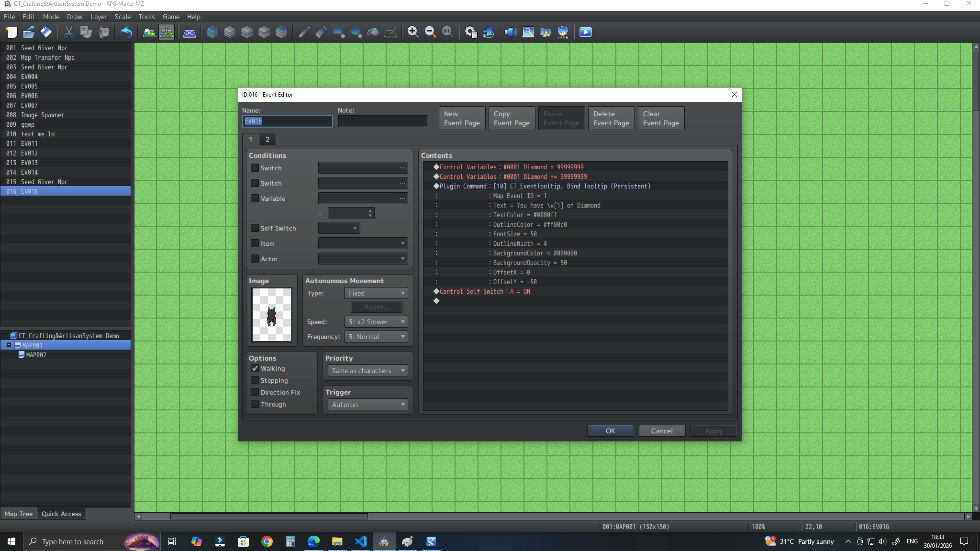
Task: Select the Pencil drawing tool
Action: pyautogui.click(x=304, y=32)
